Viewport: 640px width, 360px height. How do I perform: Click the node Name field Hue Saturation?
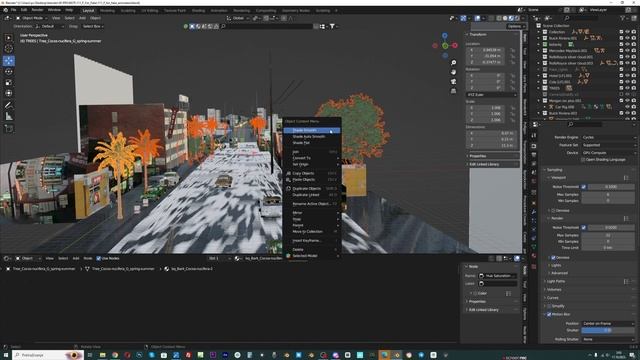coord(498,276)
